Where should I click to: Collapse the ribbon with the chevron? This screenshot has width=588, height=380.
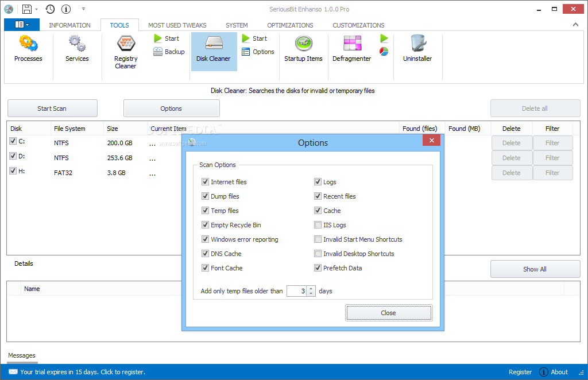pyautogui.click(x=575, y=25)
